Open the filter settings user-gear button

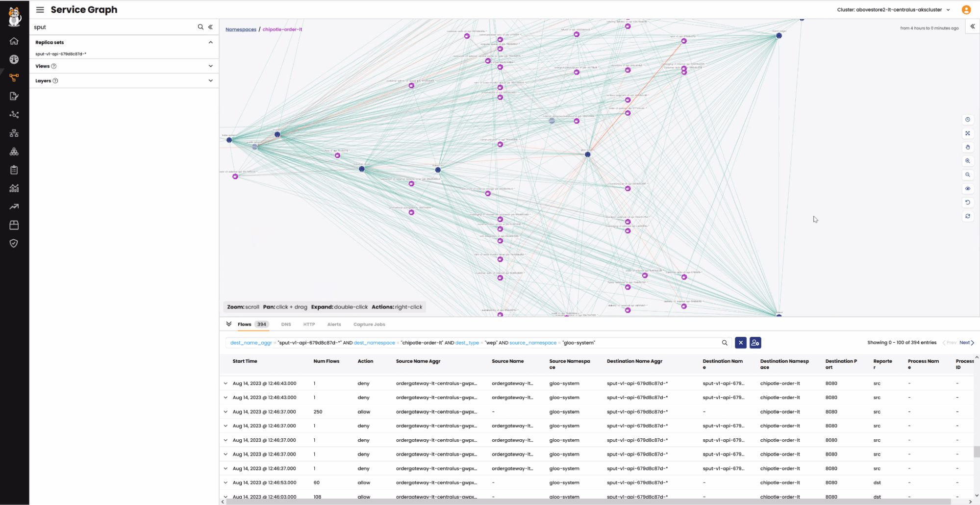pyautogui.click(x=755, y=343)
